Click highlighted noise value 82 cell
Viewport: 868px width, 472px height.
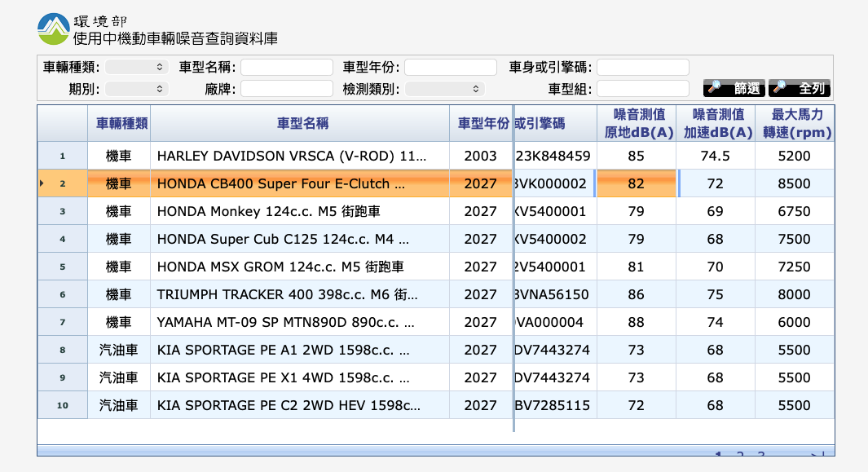[637, 183]
